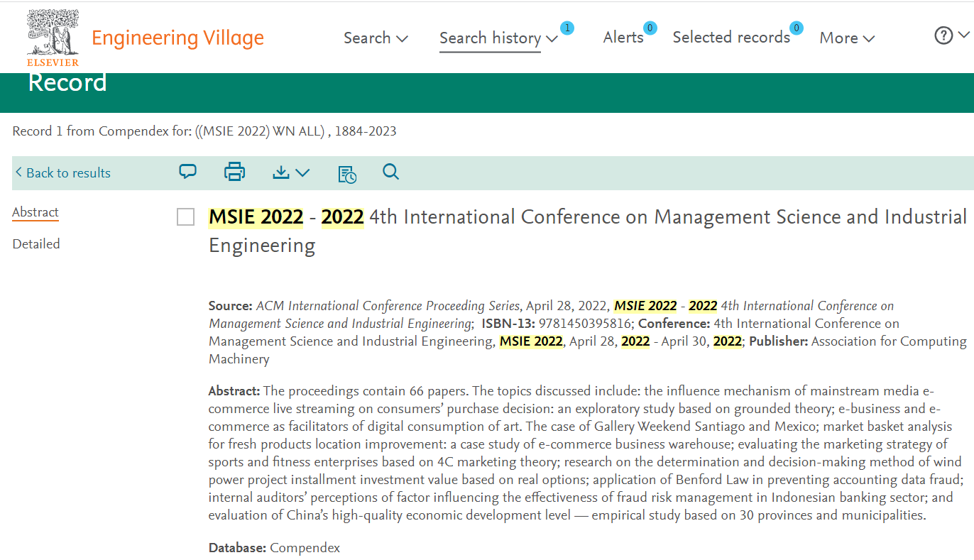Open the Search history menu
The height and width of the screenshot is (560, 974).
tap(498, 38)
